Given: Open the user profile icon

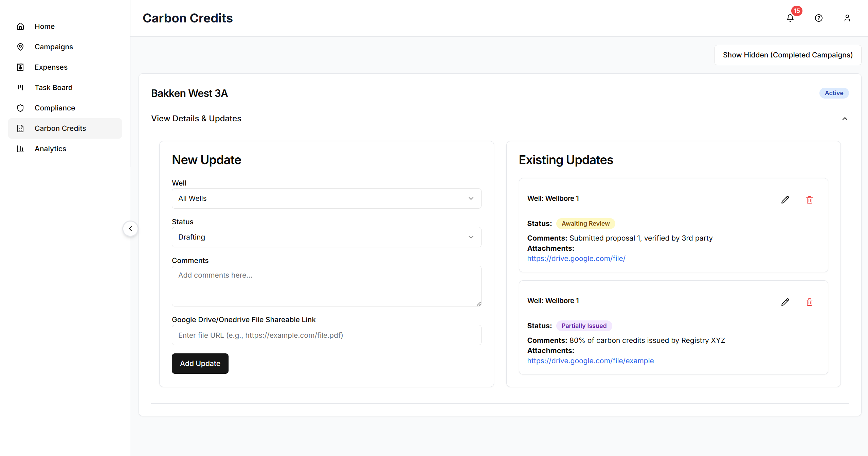Looking at the screenshot, I should pyautogui.click(x=847, y=18).
